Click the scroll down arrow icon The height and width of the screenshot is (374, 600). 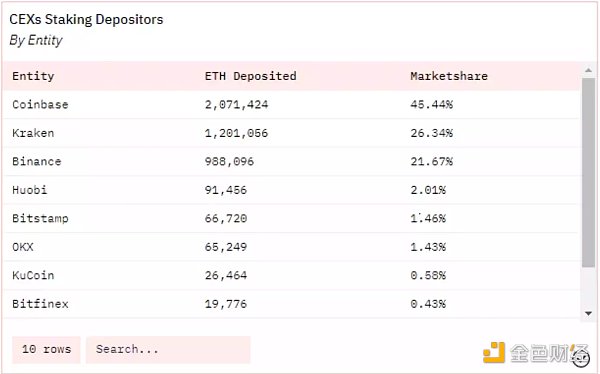pos(588,314)
